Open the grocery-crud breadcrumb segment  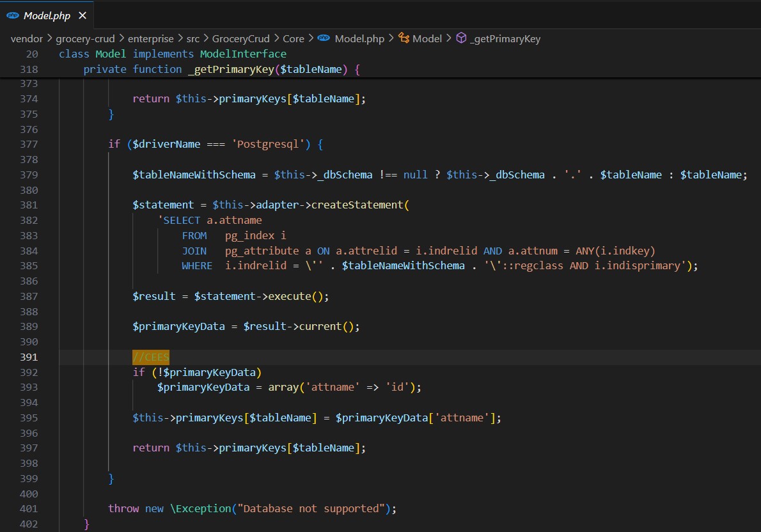tap(85, 38)
